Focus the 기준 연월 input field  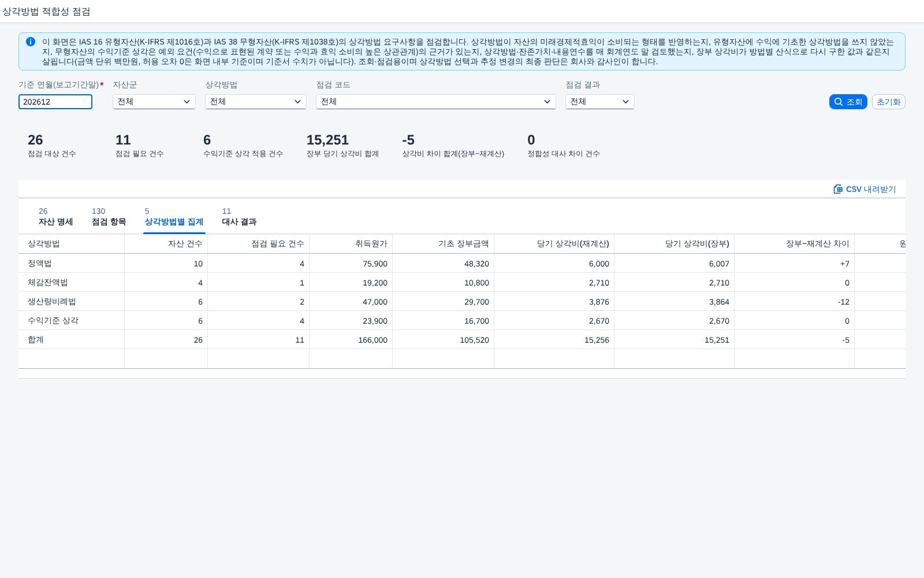point(55,102)
